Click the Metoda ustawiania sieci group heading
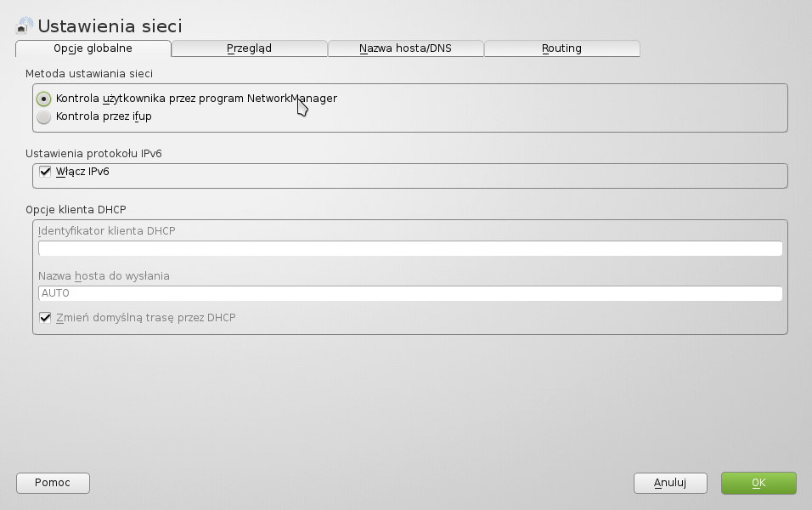Image resolution: width=812 pixels, height=510 pixels. coord(89,74)
